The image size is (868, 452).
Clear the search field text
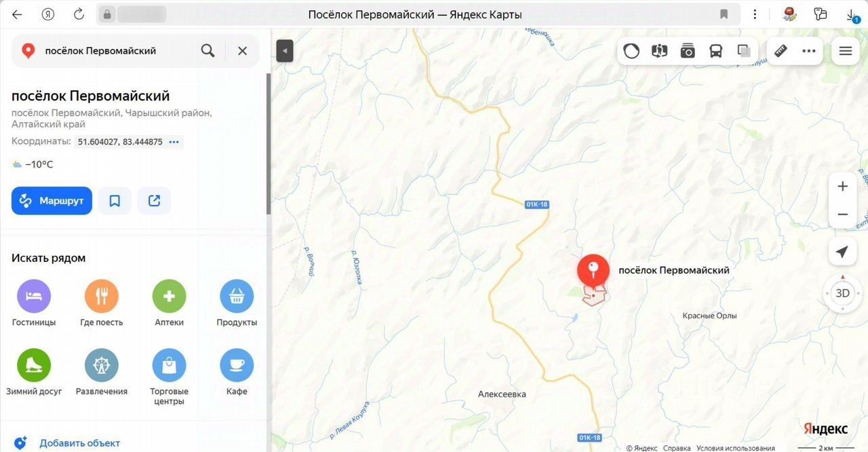click(x=242, y=51)
